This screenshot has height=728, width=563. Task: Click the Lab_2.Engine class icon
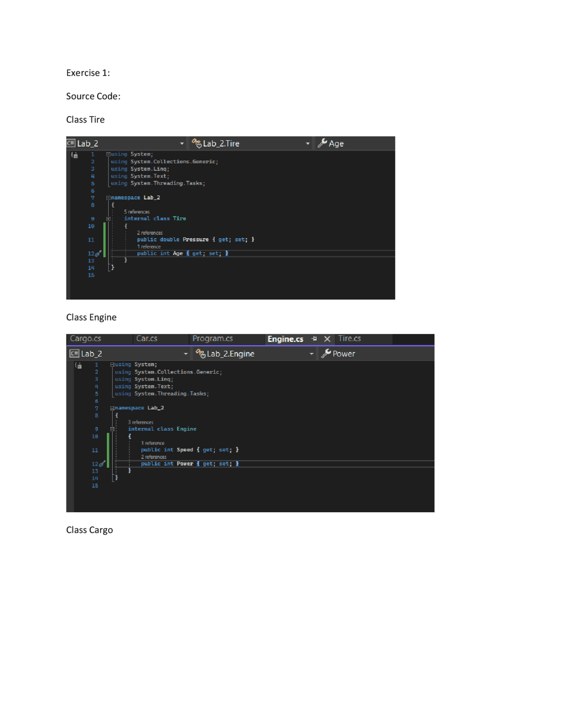(x=201, y=353)
